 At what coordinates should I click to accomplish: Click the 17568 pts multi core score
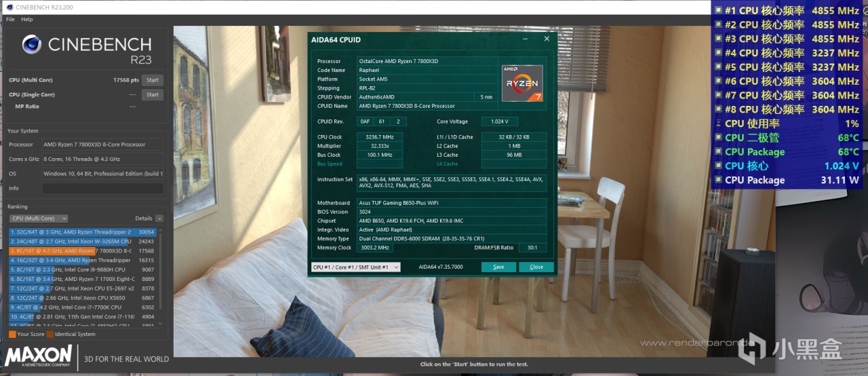pos(125,80)
